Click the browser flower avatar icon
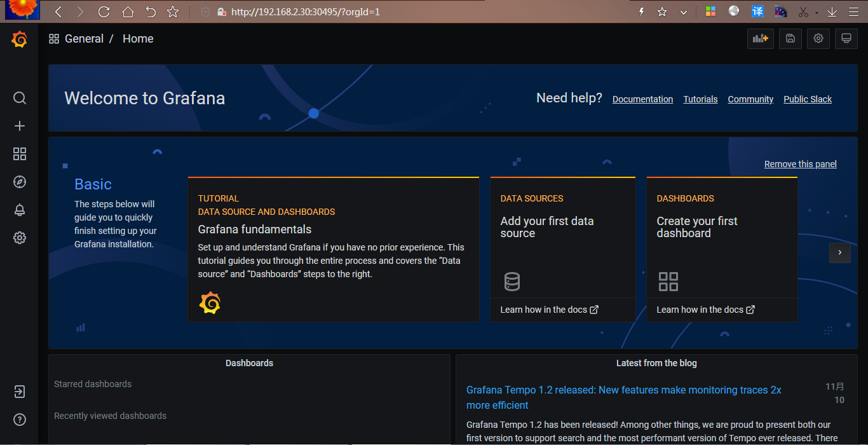Viewport: 868px width, 445px height. click(x=23, y=9)
